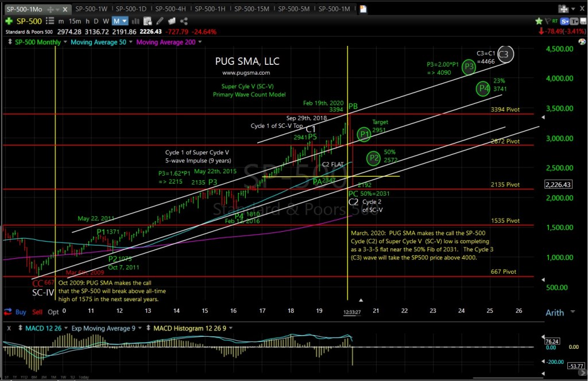Viewport: 588px width, 381px height.
Task: Expand the SP-500 Monthly series dropdown
Action: [65, 42]
